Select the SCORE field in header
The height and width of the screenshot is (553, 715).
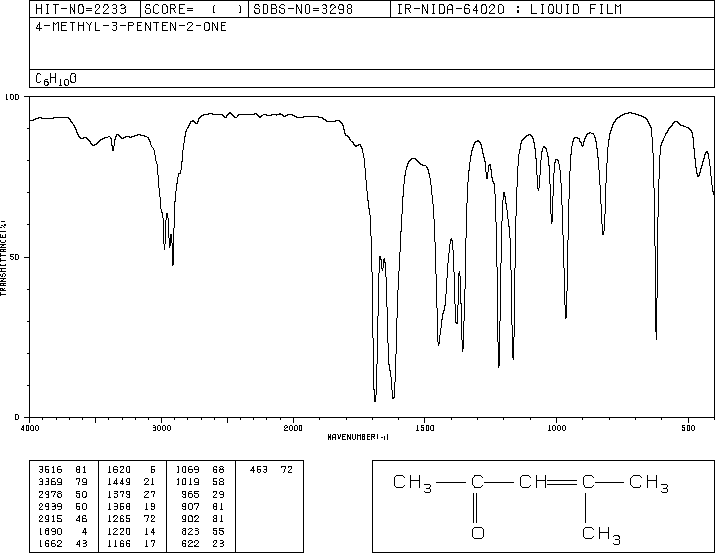pyautogui.click(x=194, y=9)
